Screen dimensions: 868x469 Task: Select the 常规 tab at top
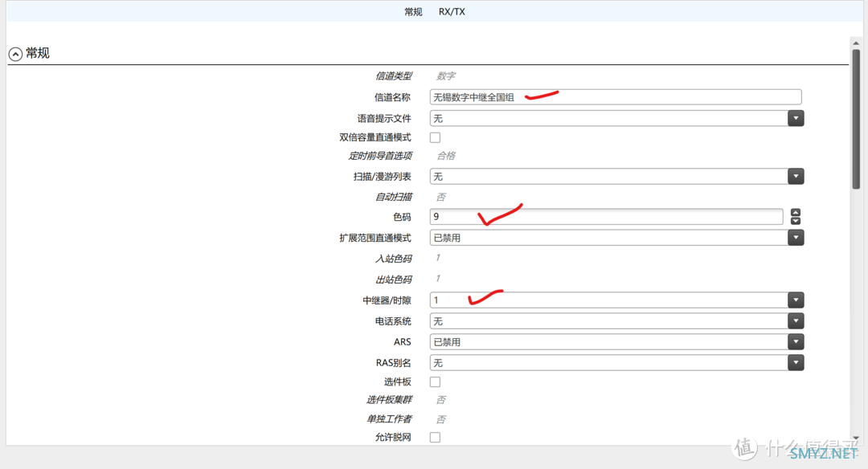click(x=413, y=11)
